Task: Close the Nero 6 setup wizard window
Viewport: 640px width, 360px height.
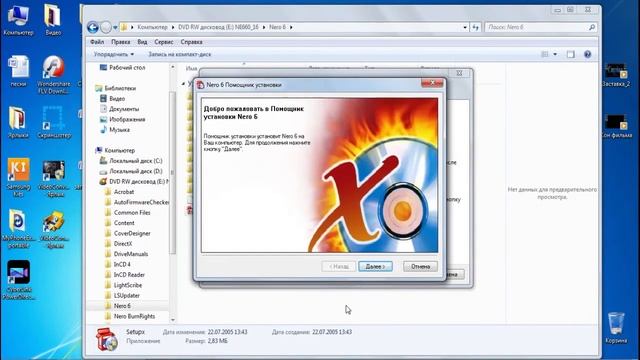Action: coord(432,83)
